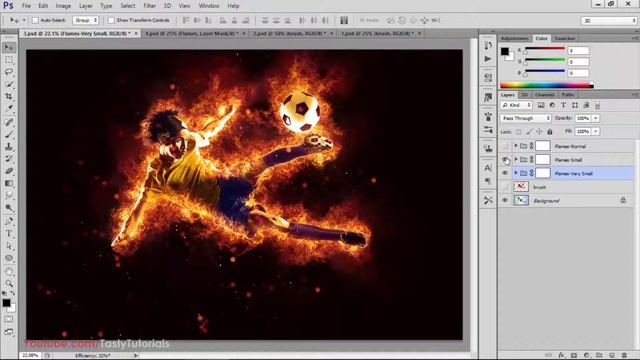Open the Image menu

point(63,6)
